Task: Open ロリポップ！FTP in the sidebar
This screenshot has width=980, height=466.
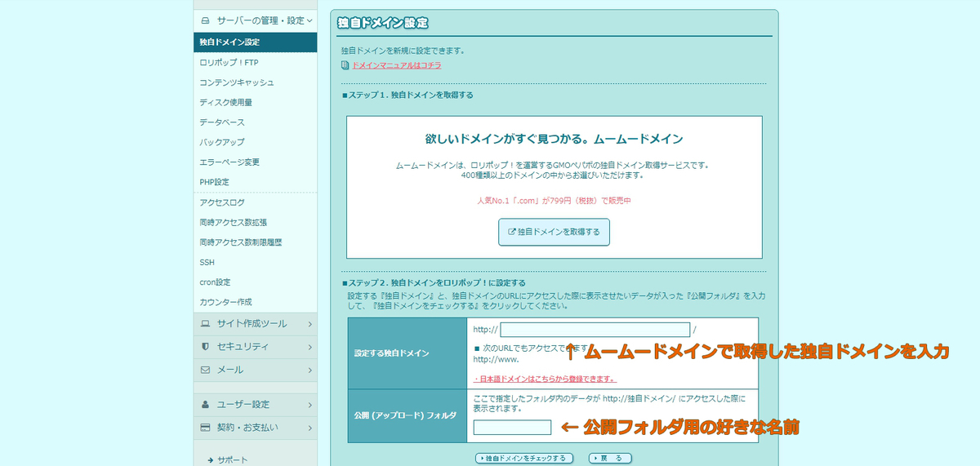Action: pos(255,62)
